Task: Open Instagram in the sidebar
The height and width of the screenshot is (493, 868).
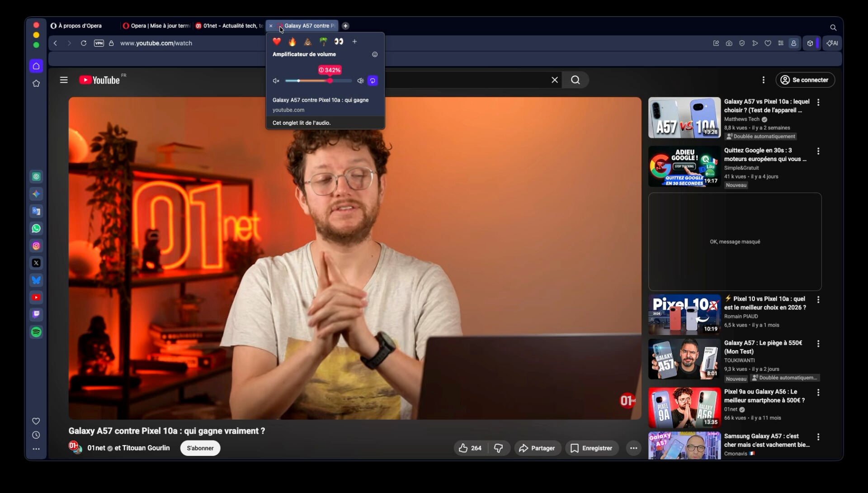Action: tap(36, 246)
